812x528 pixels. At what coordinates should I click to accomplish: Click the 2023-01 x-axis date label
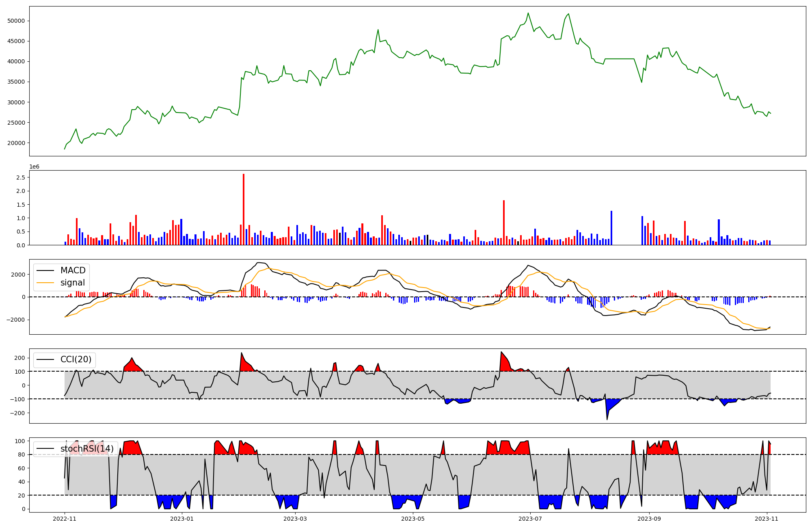(182, 519)
